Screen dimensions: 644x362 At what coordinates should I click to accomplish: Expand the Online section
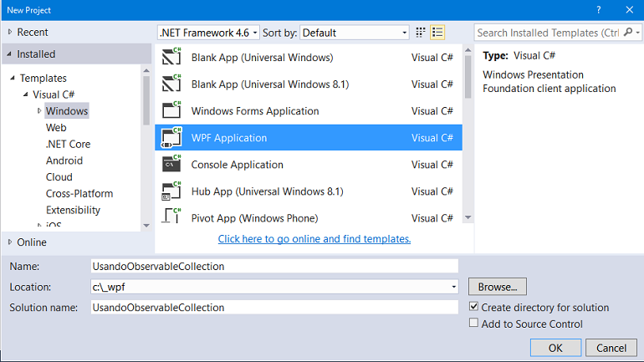pyautogui.click(x=10, y=242)
